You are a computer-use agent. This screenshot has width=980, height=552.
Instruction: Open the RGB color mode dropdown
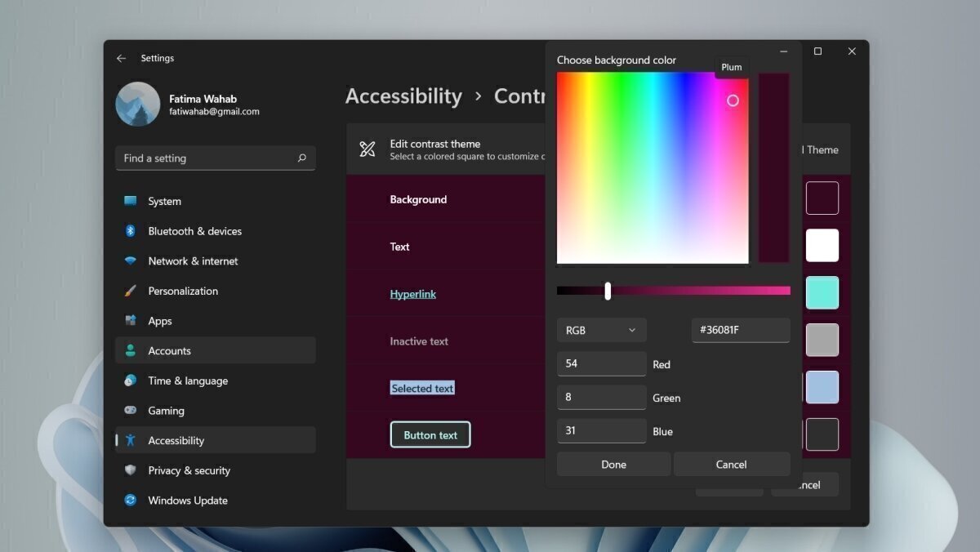601,330
